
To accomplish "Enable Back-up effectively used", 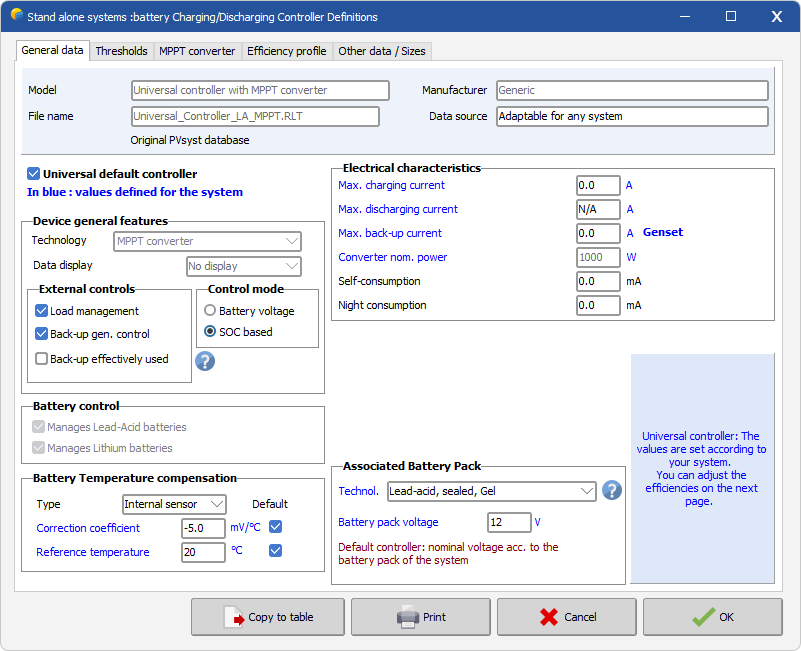I will (x=41, y=359).
